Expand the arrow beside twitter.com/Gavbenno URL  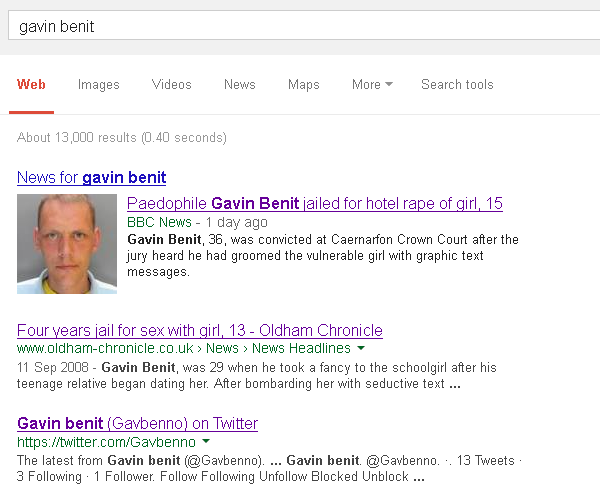coord(206,441)
